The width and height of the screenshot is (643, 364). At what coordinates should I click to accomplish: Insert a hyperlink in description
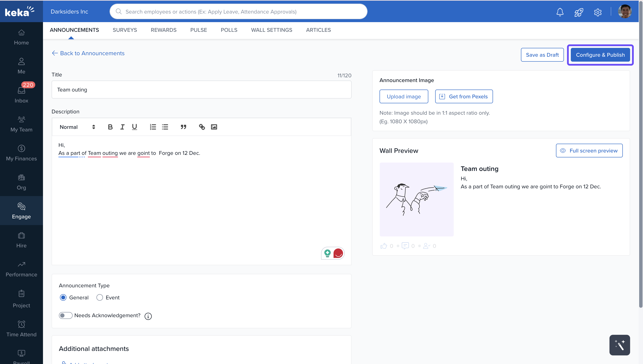pyautogui.click(x=202, y=127)
